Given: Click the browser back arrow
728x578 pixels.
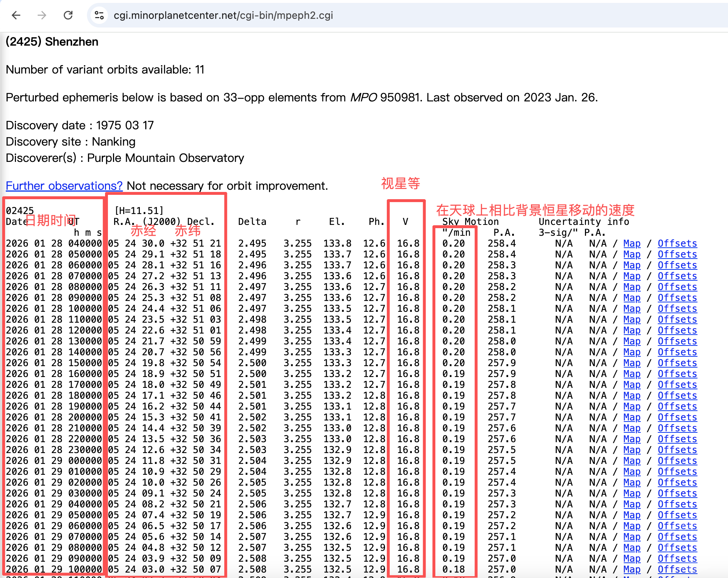Looking at the screenshot, I should 16,15.
